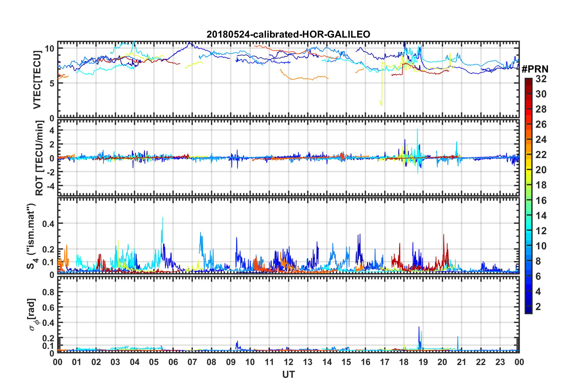This screenshot has width=577, height=392.
Task: Click the UT axis tick label "23"
Action: point(500,362)
